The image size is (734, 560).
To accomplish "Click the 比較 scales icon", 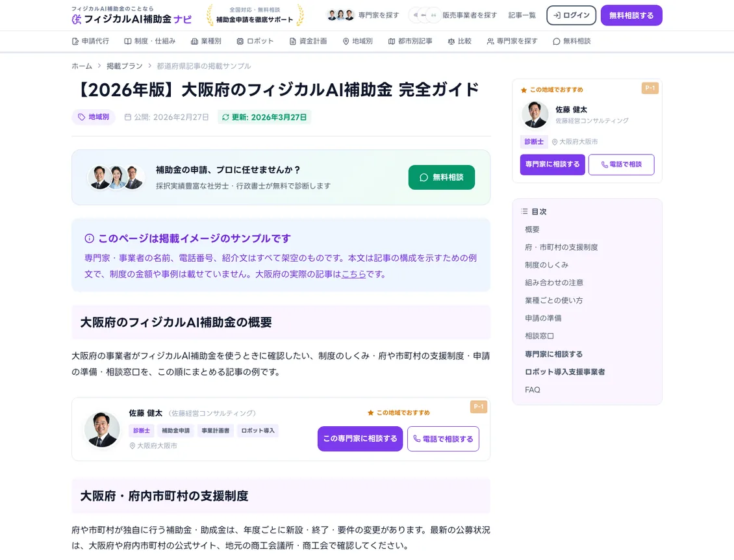I will (x=451, y=41).
